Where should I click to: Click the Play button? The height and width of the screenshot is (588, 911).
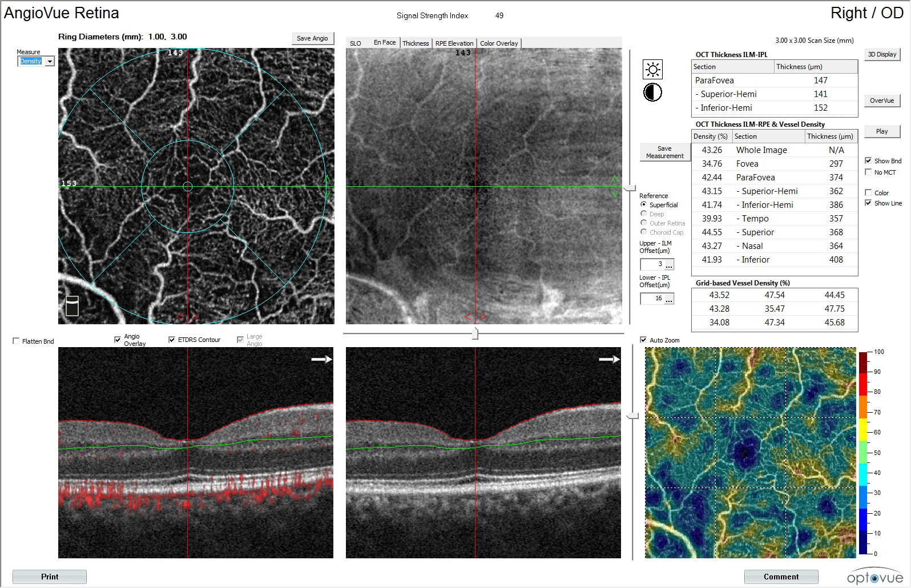(x=882, y=131)
